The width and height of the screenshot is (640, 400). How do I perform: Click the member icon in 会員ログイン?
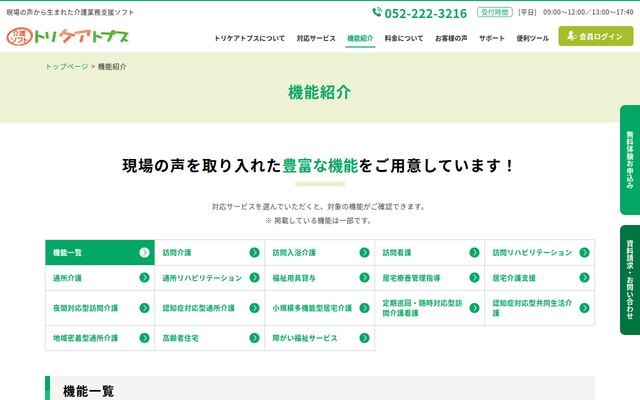(571, 36)
